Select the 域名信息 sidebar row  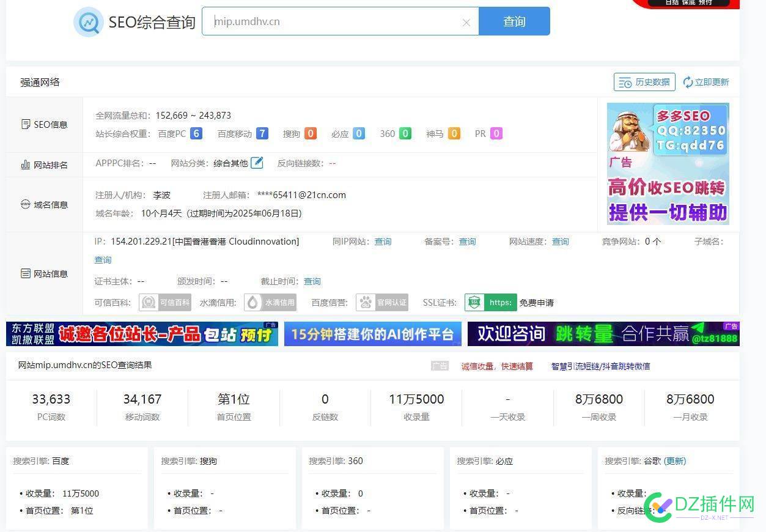44,205
